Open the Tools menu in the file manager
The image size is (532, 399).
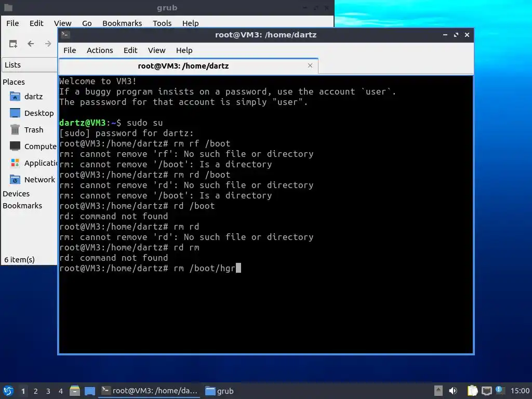pyautogui.click(x=162, y=23)
